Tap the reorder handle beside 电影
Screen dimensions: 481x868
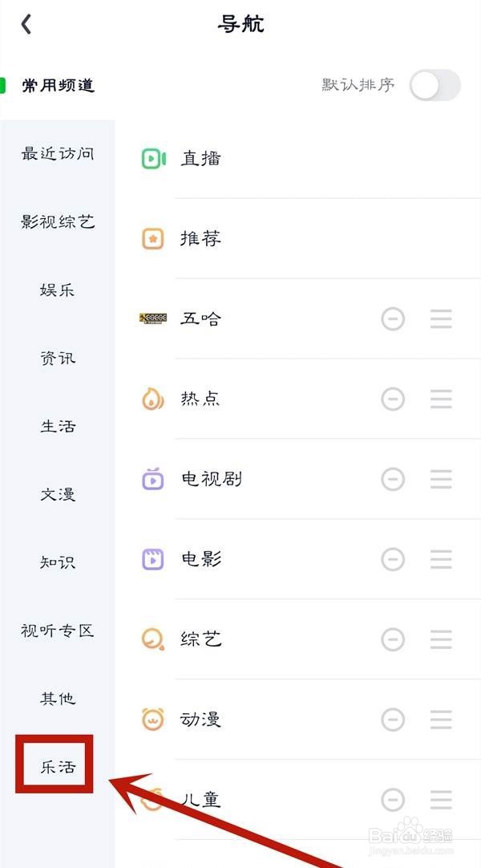click(x=441, y=560)
